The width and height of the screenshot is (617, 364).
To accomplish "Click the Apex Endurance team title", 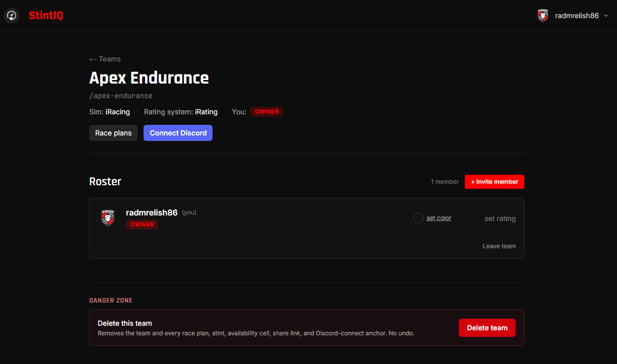I will pyautogui.click(x=149, y=78).
